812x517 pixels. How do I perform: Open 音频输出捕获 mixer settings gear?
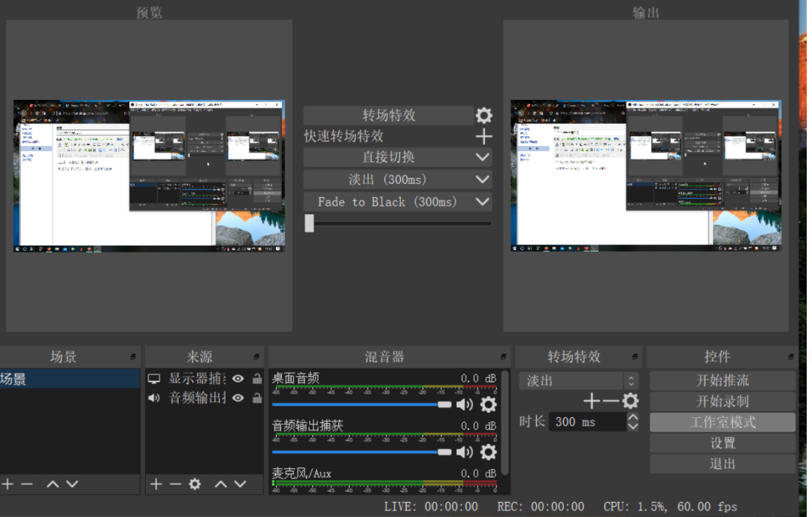(489, 452)
